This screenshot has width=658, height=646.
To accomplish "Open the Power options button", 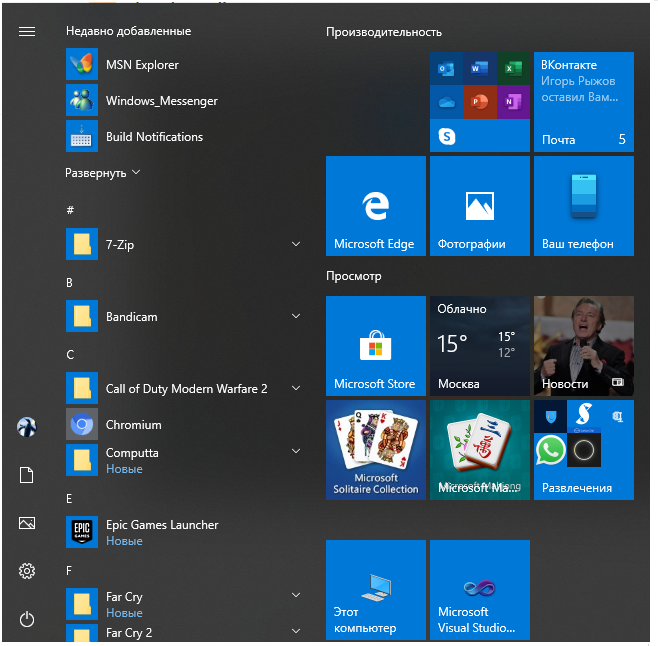I will point(27,619).
